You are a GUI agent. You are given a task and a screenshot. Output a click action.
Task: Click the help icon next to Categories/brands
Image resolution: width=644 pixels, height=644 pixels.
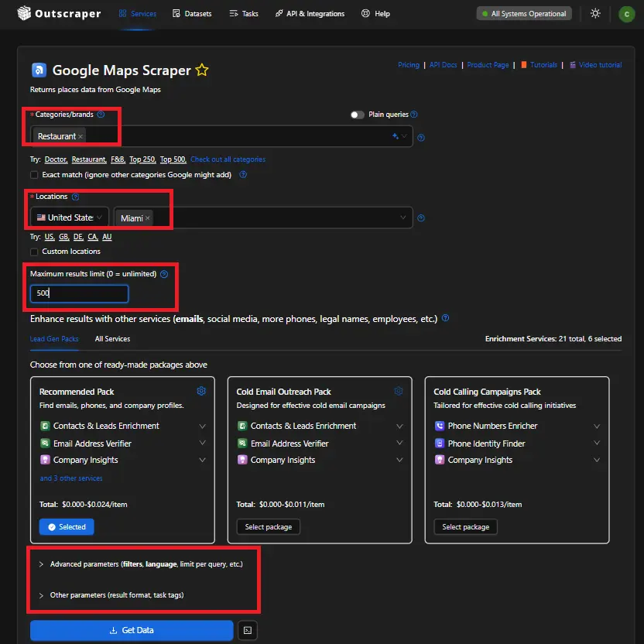click(x=101, y=115)
